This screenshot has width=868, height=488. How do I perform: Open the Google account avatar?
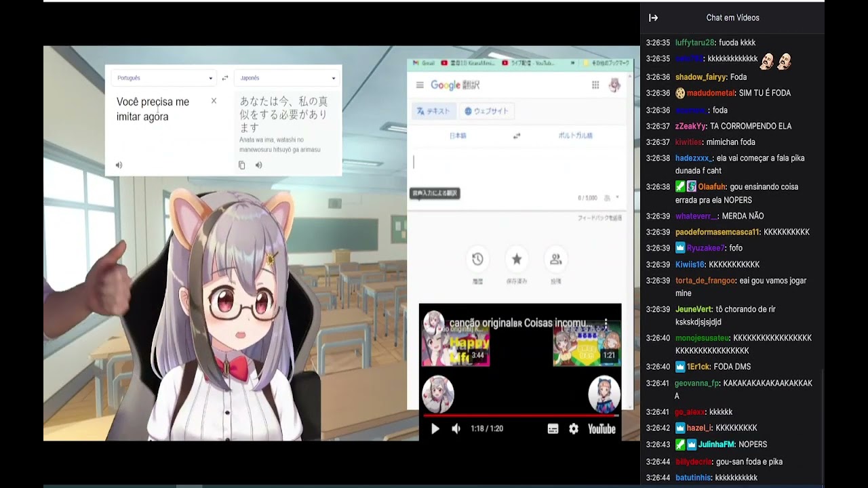(x=614, y=85)
